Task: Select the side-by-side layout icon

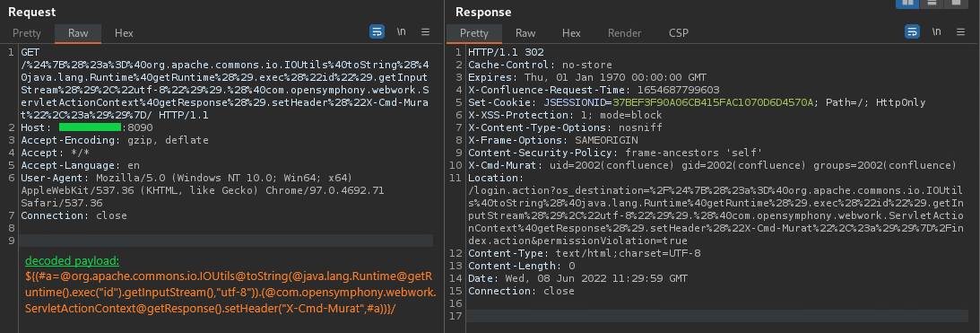Action: coord(906,3)
